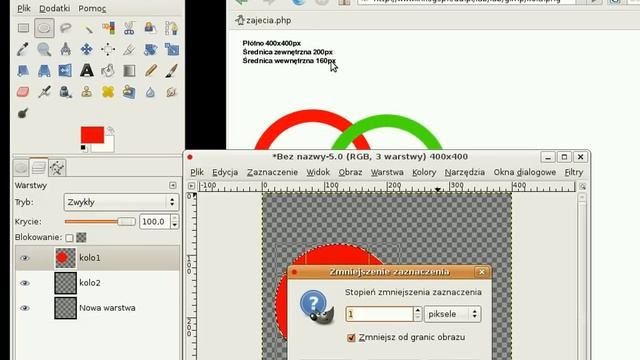Click the Krycie opacity slider

[100, 222]
